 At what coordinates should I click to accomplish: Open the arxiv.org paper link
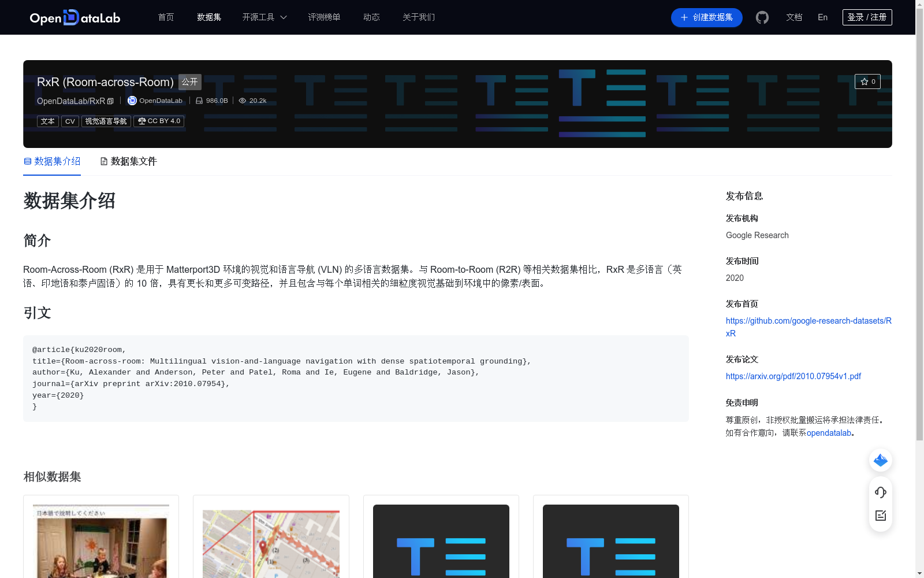793,376
